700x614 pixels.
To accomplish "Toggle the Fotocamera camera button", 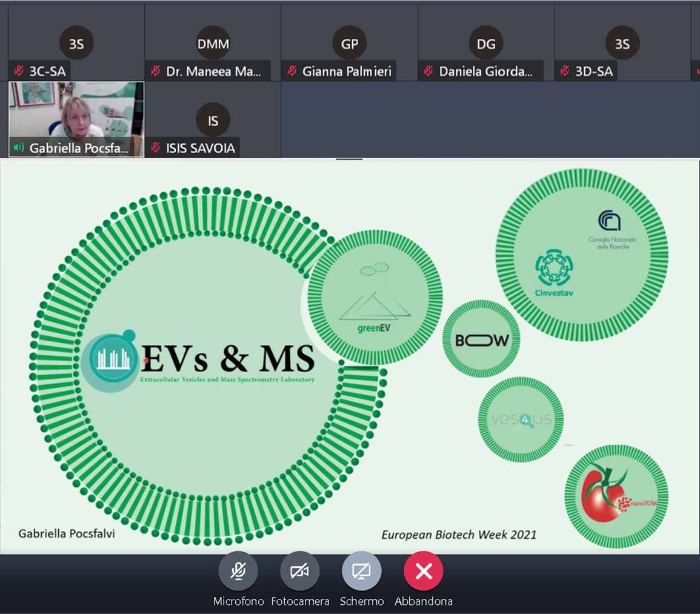I will (x=300, y=571).
